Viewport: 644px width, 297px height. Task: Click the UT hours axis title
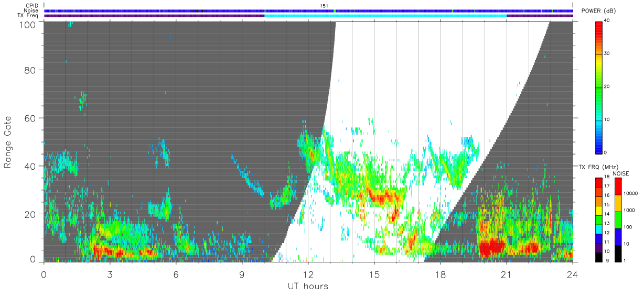click(x=308, y=286)
